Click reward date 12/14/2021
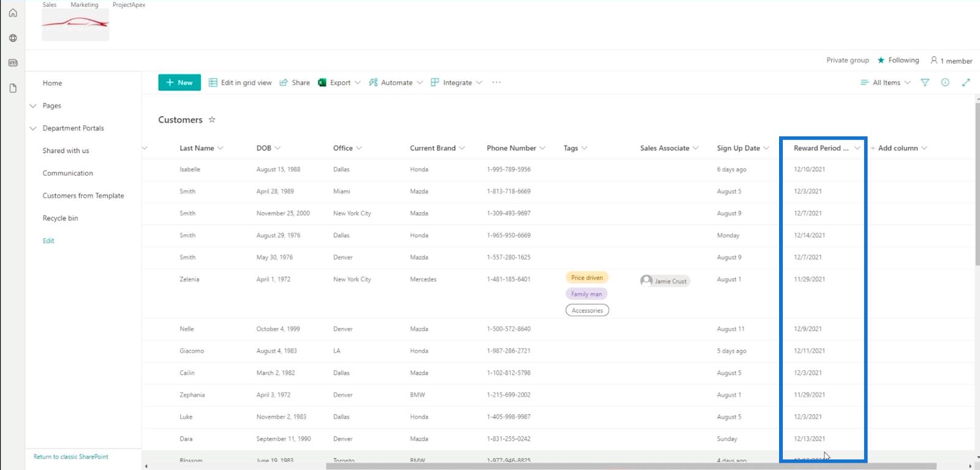This screenshot has height=470, width=980. [x=809, y=236]
